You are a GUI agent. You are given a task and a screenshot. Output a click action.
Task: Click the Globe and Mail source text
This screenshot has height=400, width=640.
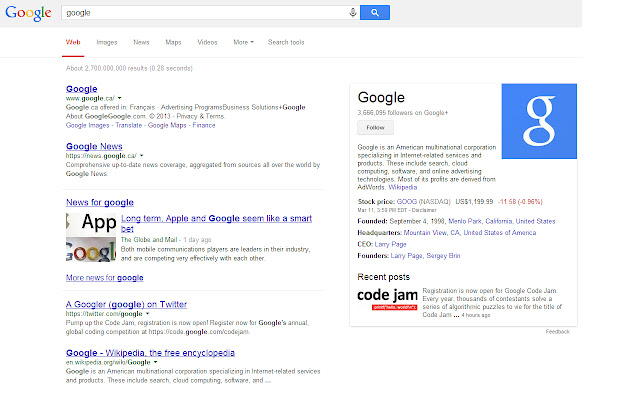pyautogui.click(x=149, y=240)
